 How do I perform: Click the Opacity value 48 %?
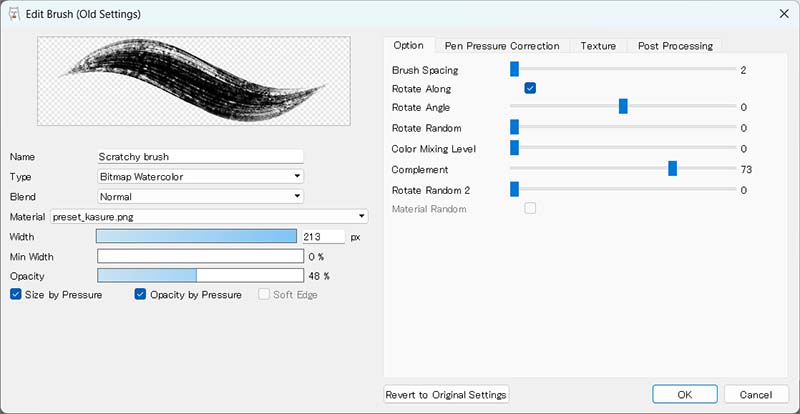[319, 276]
